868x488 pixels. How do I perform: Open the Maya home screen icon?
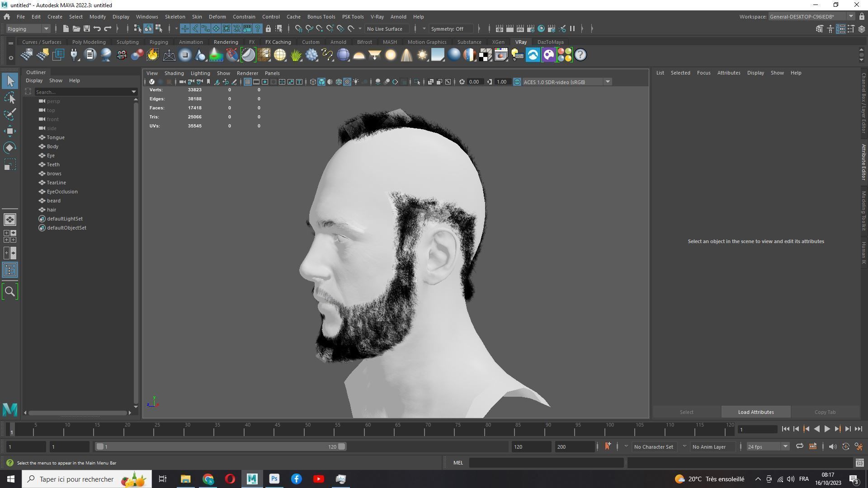[x=7, y=17]
